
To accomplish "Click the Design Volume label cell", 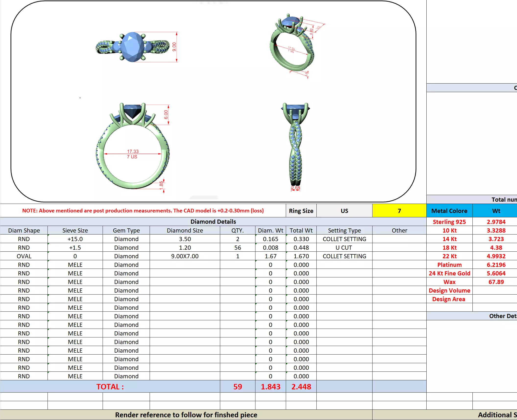I will tap(449, 290).
